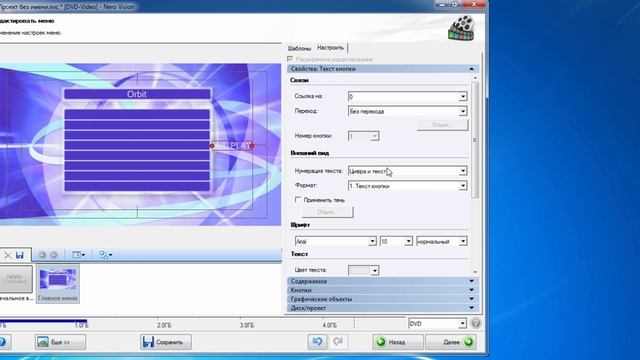640x360 pixels.
Task: Click properties panel scrollbar up arrow
Action: tap(475, 78)
